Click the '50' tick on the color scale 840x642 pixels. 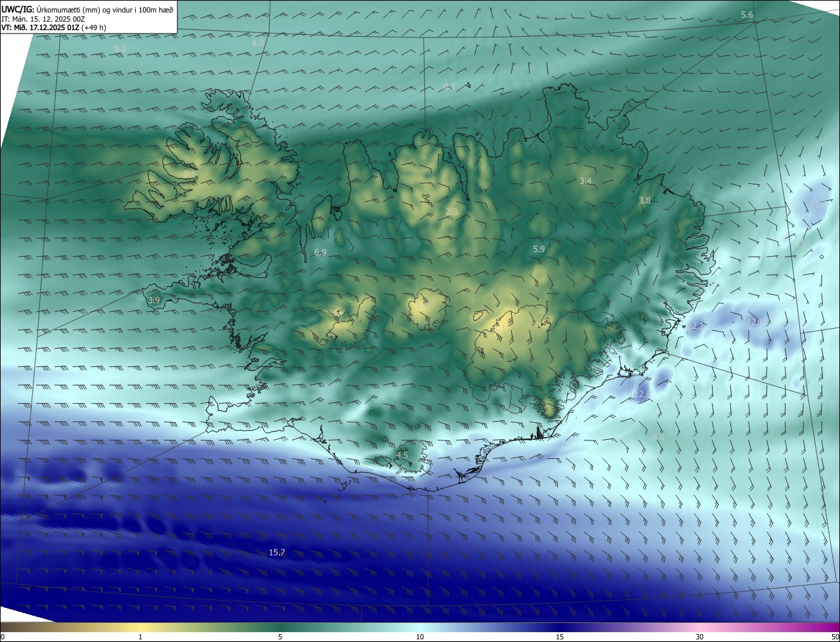835,637
